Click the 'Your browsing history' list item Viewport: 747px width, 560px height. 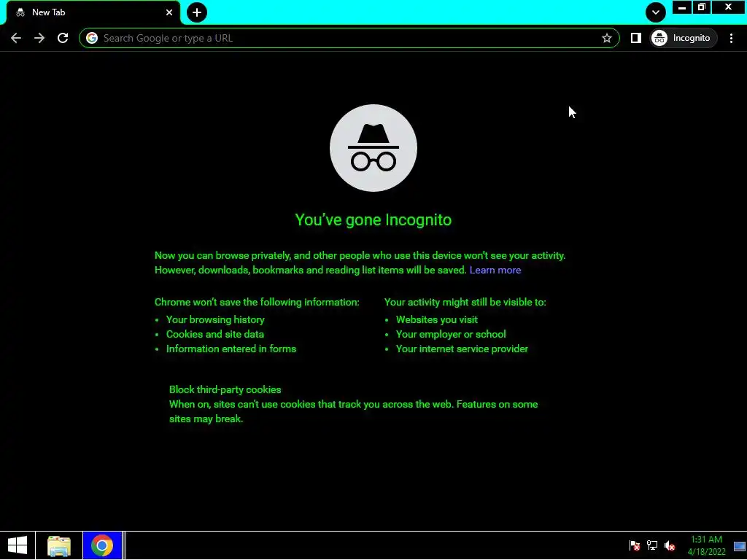pos(215,319)
